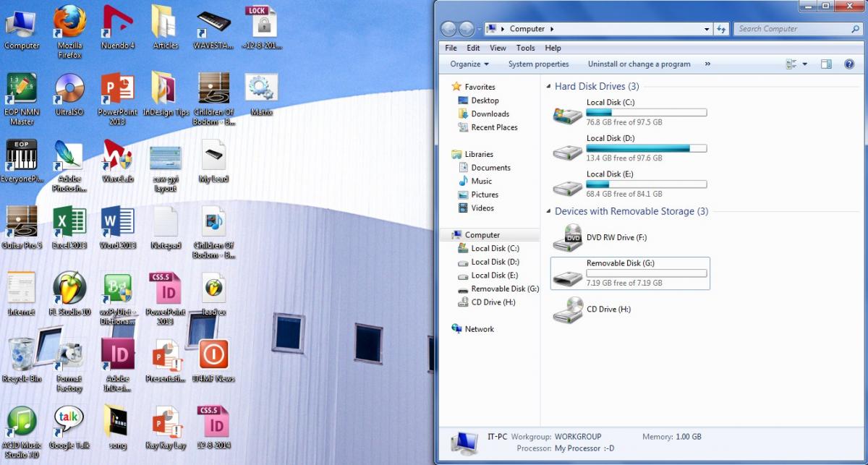Select the FL Studio 10 desktop icon
The image size is (868, 465).
click(69, 294)
